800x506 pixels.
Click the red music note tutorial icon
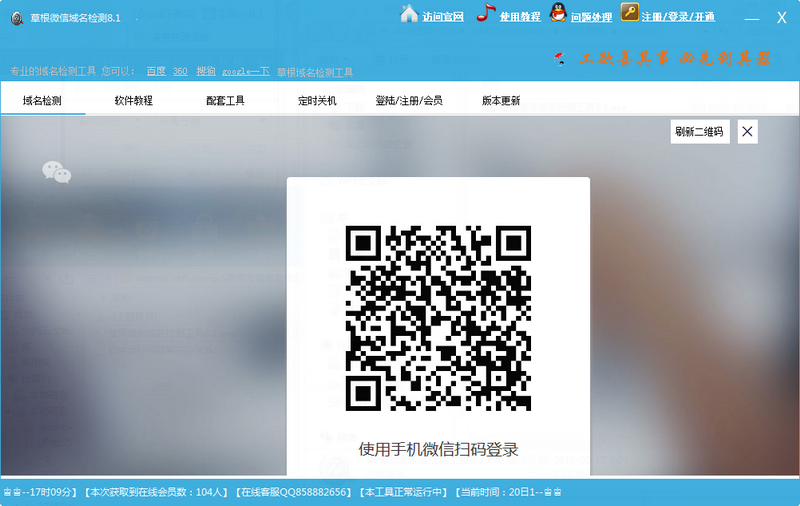tap(486, 13)
